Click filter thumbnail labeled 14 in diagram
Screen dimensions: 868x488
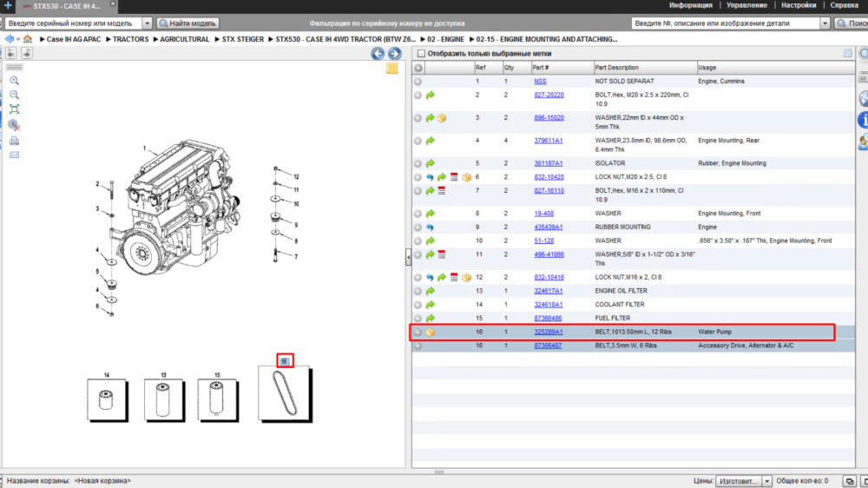[x=108, y=400]
